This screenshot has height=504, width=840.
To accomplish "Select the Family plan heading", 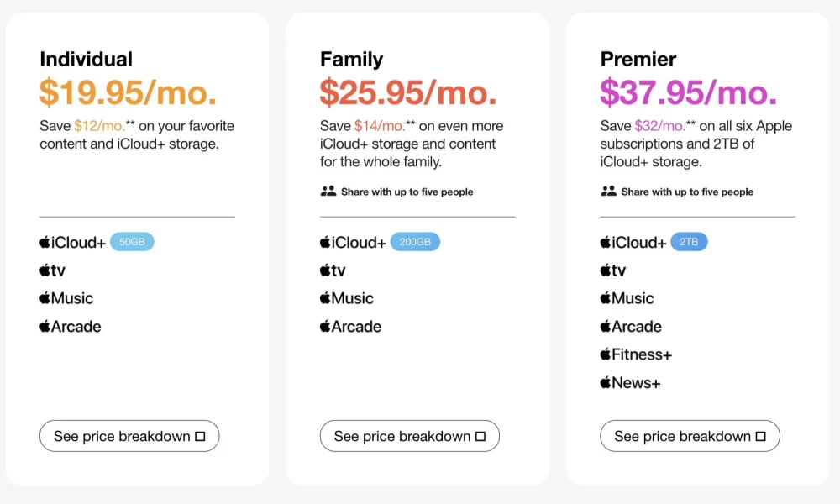I will click(x=351, y=59).
